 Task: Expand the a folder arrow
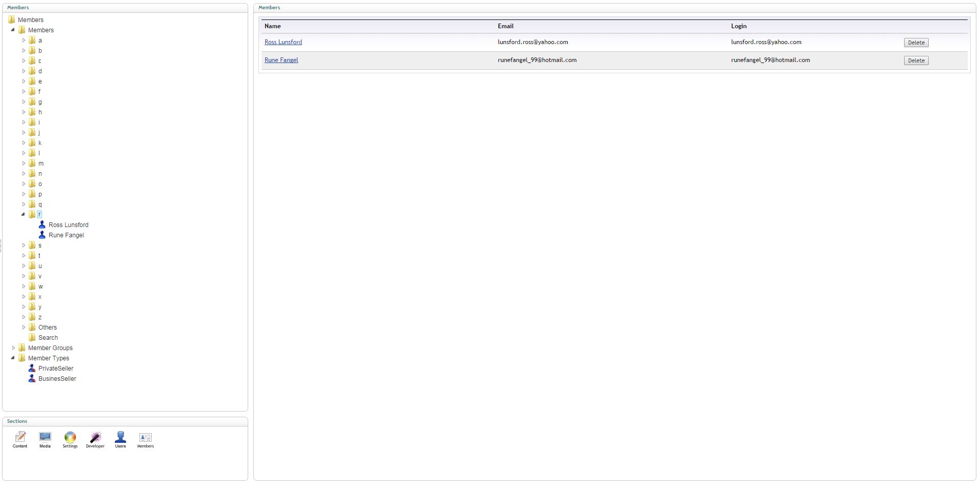click(x=24, y=40)
